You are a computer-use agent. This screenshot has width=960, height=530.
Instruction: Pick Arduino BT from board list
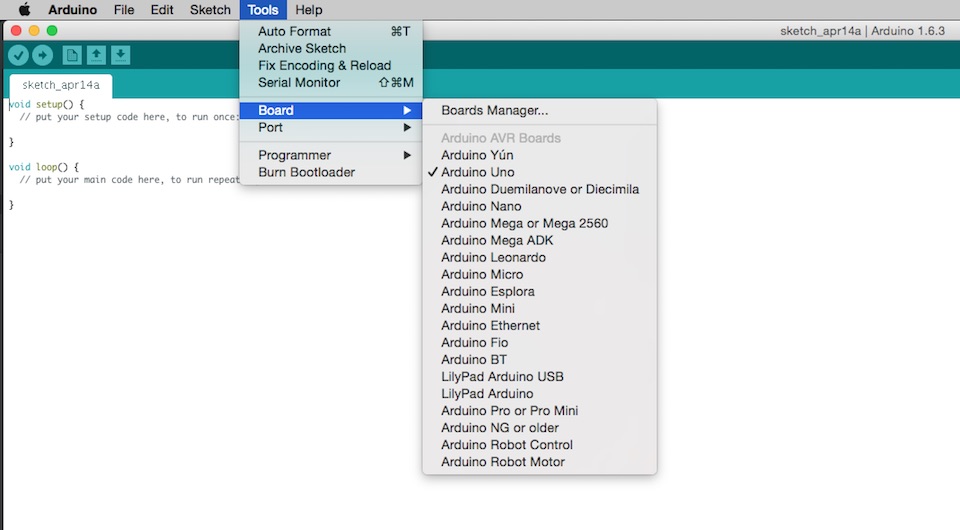pyautogui.click(x=539, y=360)
